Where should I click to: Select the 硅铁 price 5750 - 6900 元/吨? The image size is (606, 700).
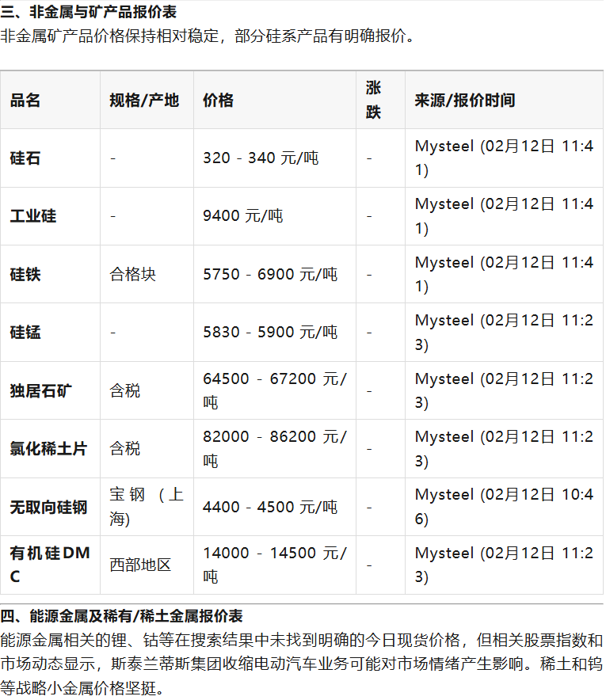pyautogui.click(x=270, y=275)
